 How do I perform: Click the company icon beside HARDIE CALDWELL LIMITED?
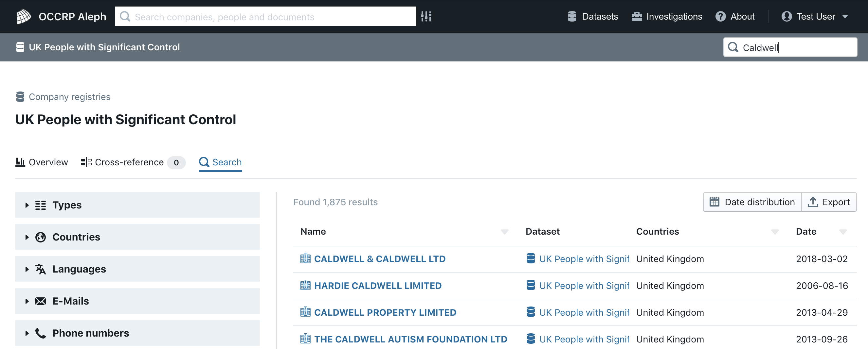click(305, 285)
